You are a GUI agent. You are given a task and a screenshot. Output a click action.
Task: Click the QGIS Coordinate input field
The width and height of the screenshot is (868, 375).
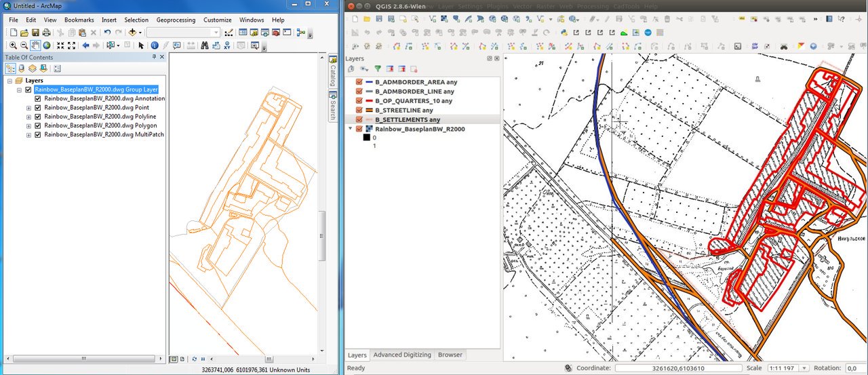pos(678,368)
